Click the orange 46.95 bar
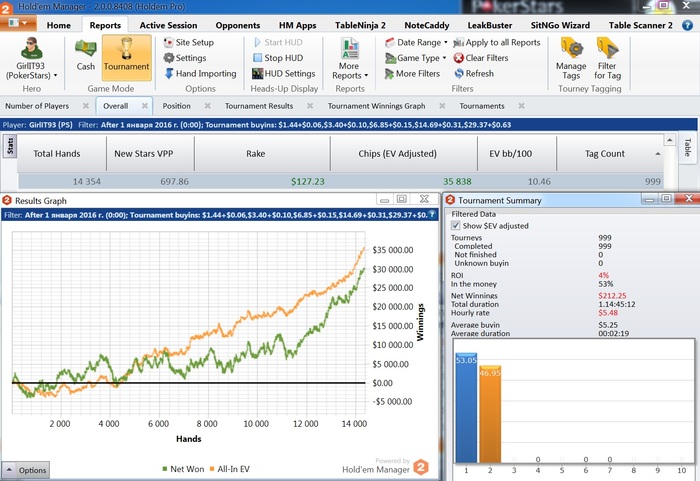The height and width of the screenshot is (481, 700). tap(490, 414)
